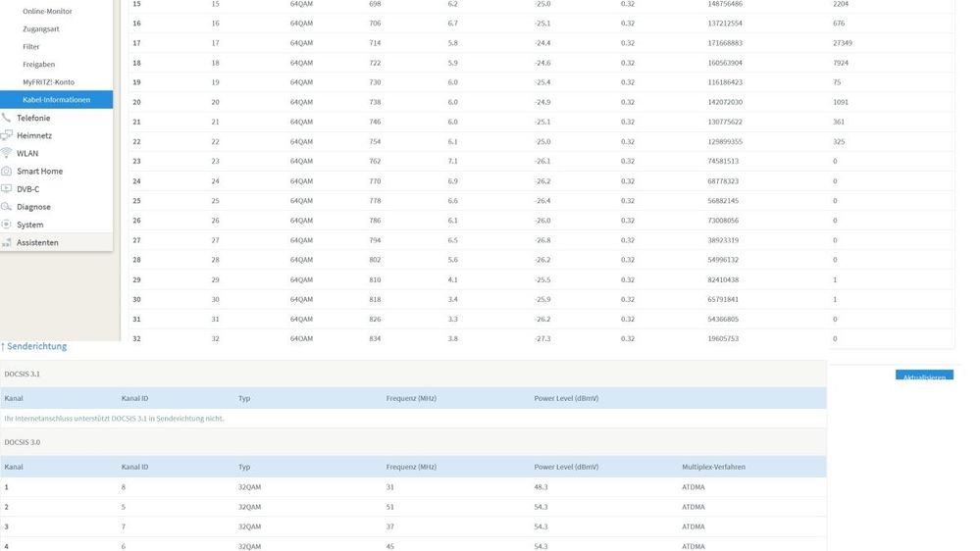Click value 38923319 in channel 27 row
This screenshot has height=551, width=980.
pos(723,240)
